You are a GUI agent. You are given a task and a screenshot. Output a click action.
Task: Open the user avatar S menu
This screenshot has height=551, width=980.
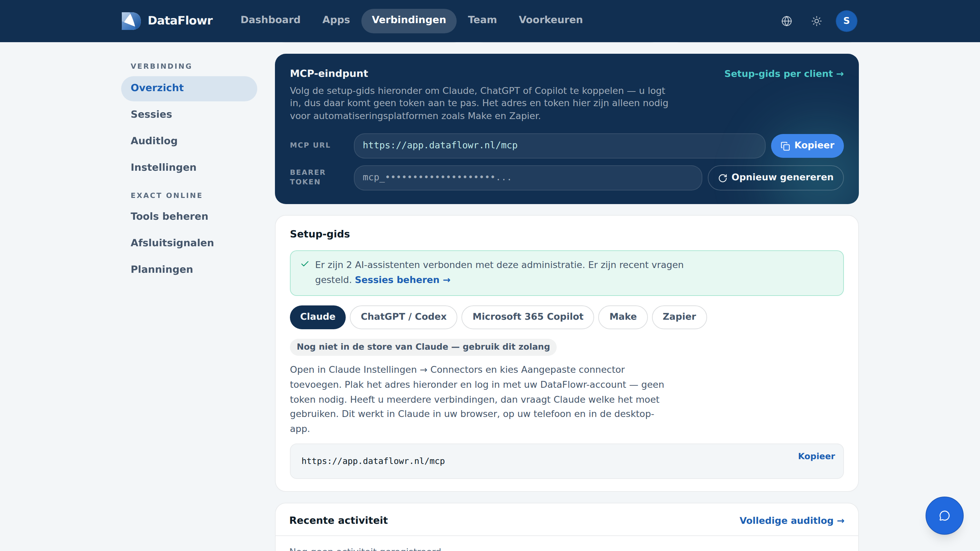[846, 21]
